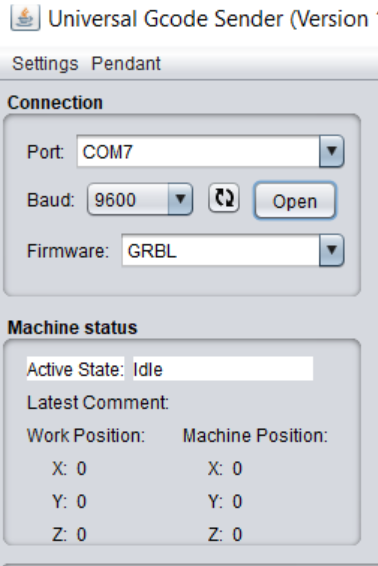378x566 pixels.
Task: Click the Work Position heading
Action: [x=86, y=435]
